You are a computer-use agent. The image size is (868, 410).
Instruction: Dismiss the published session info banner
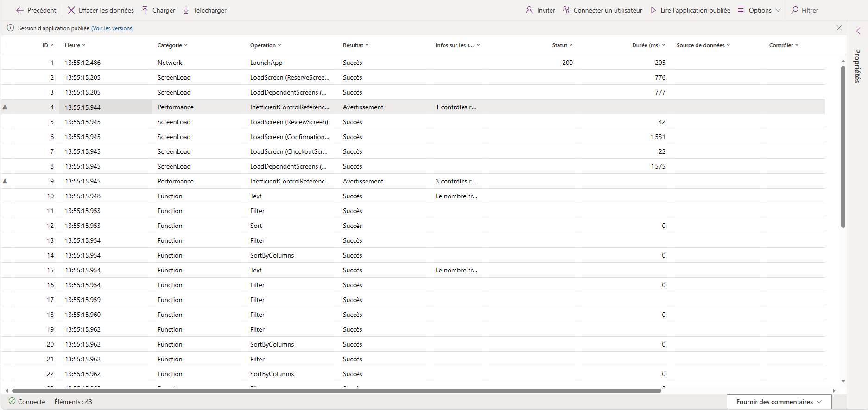839,28
